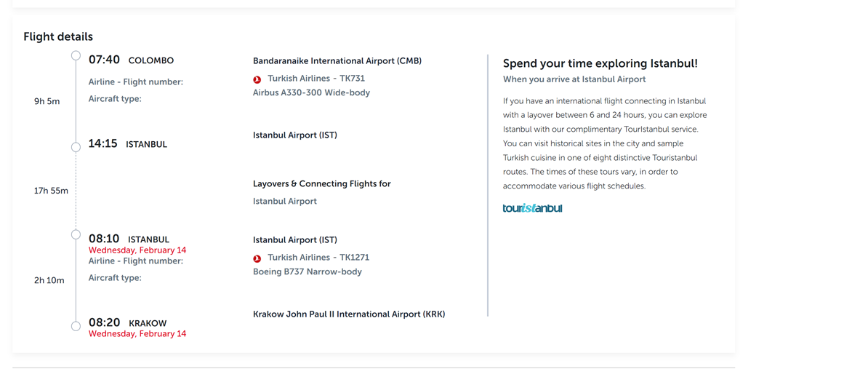
Task: Open Layovers & Connecting Flights for link
Action: (x=321, y=183)
